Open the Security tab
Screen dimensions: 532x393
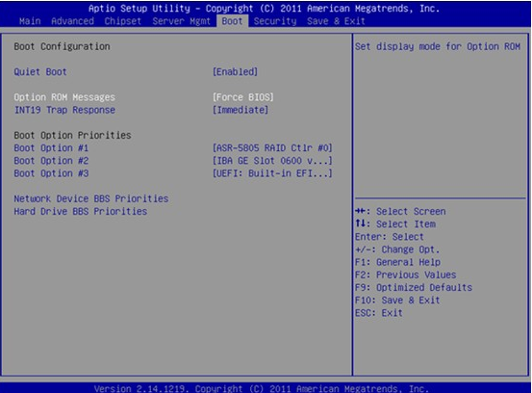click(275, 21)
